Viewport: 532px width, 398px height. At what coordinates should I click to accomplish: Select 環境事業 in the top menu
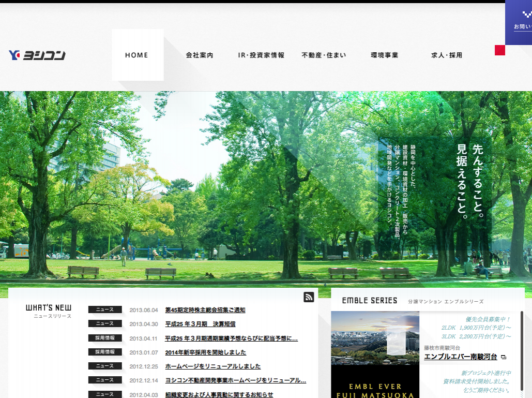click(x=385, y=55)
